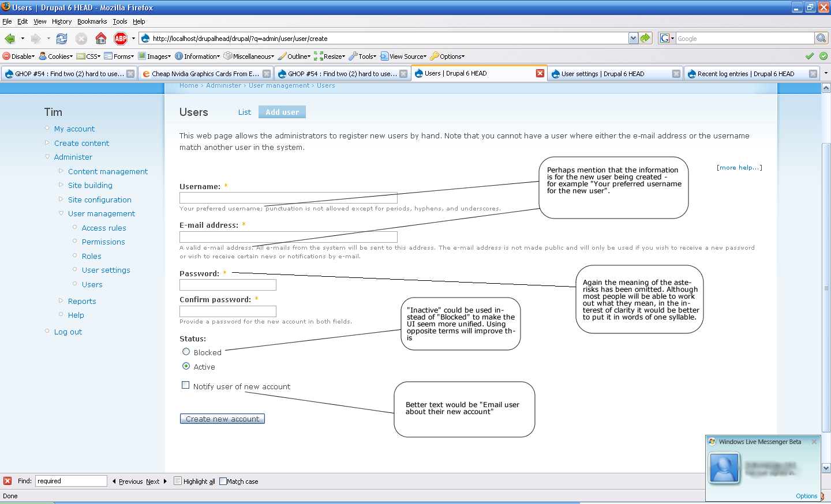Switch to the List tab on Users page
This screenshot has width=831, height=504.
tap(245, 112)
